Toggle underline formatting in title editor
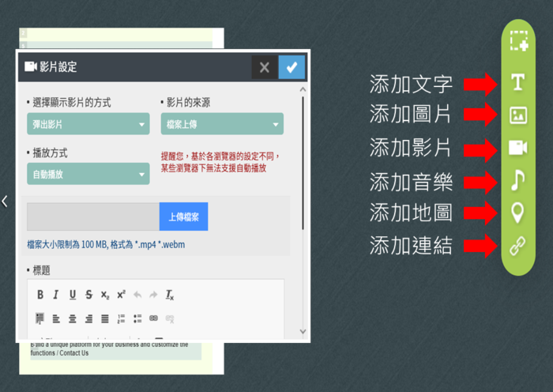This screenshot has width=553, height=392. [73, 295]
